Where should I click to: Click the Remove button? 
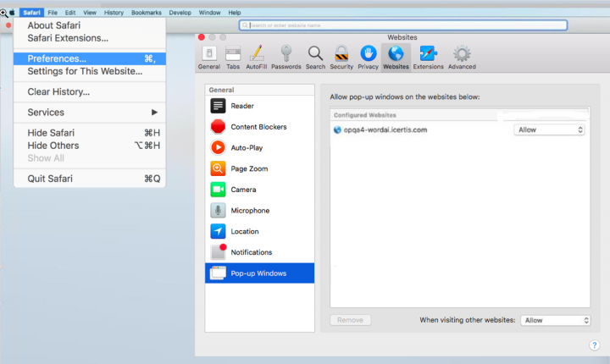[350, 320]
